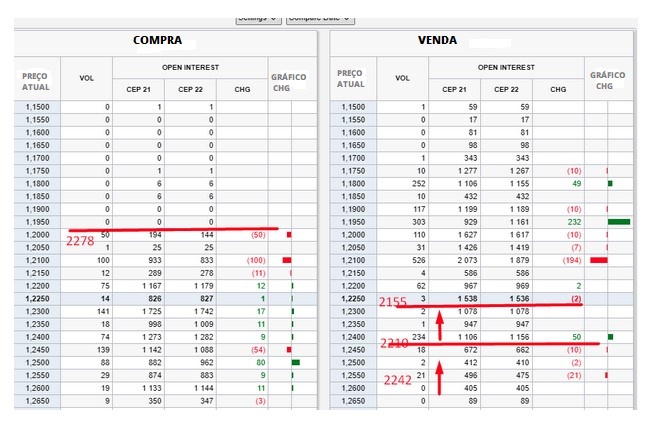
Task: Click VENDA green chart bar in row 1,1950
Action: [619, 222]
